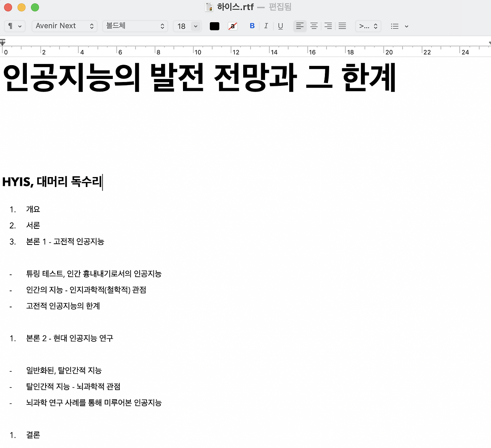Screen dimensions: 491x448
Task: Click the text background color icon
Action: click(232, 26)
